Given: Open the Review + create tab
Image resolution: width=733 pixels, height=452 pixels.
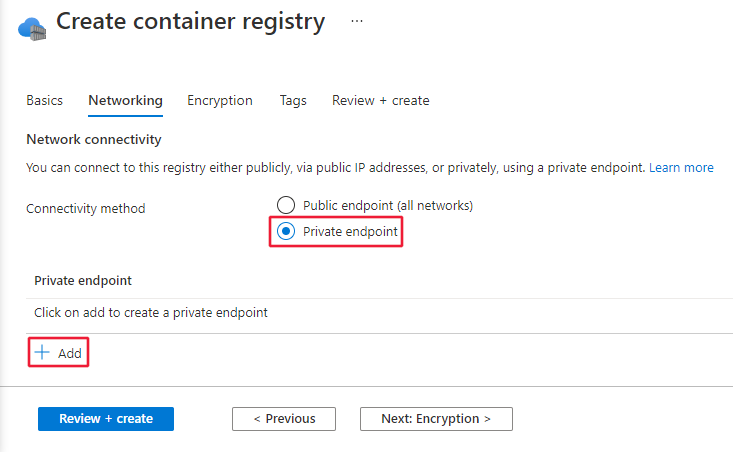Looking at the screenshot, I should pos(380,100).
